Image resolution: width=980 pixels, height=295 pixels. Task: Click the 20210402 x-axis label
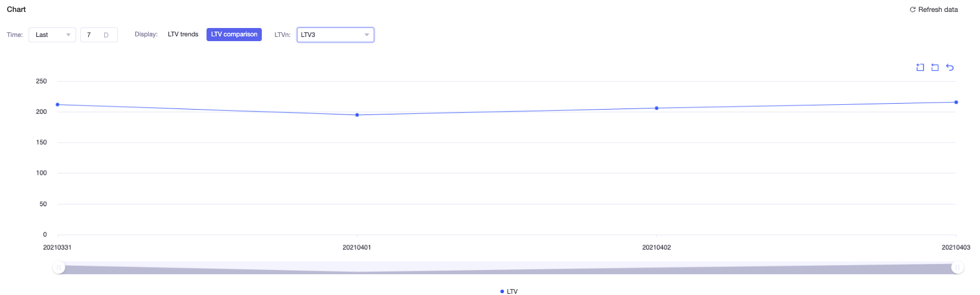[656, 247]
